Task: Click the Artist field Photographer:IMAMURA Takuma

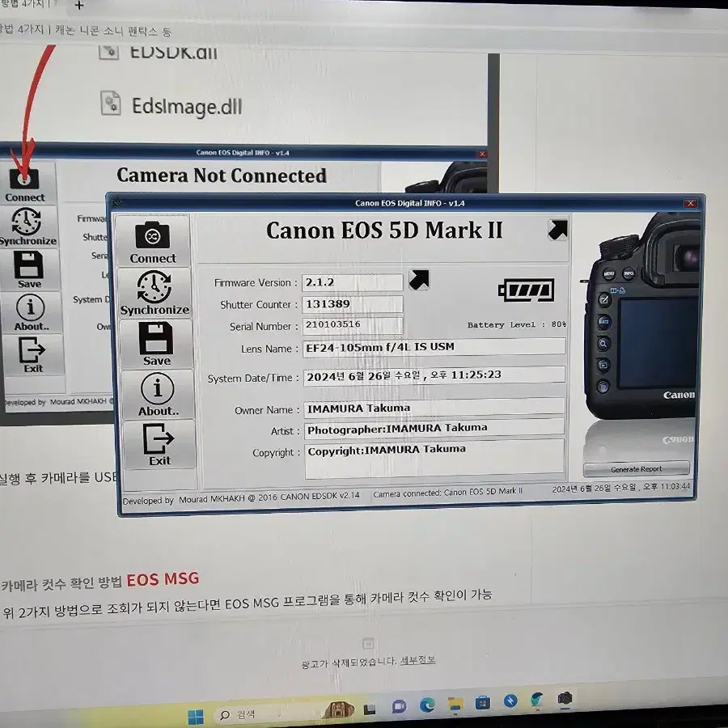Action: [434, 428]
